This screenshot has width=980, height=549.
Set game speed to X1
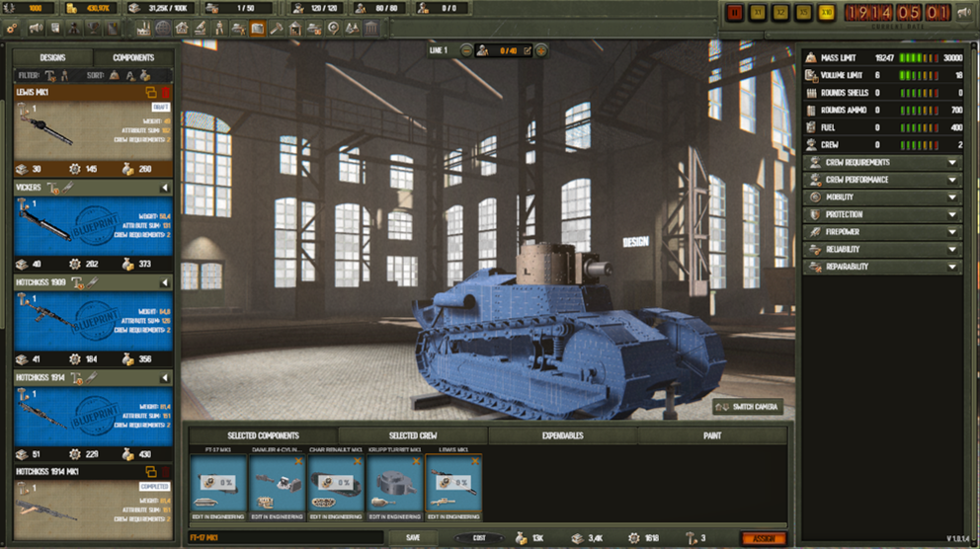758,13
